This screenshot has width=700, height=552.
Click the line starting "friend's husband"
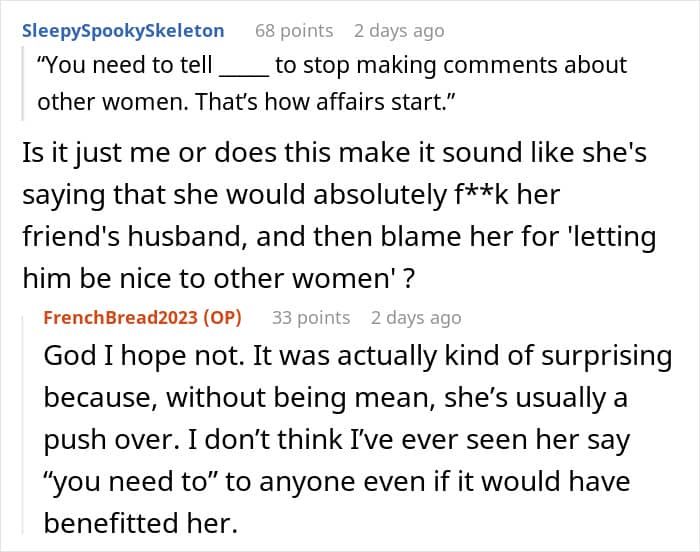339,237
